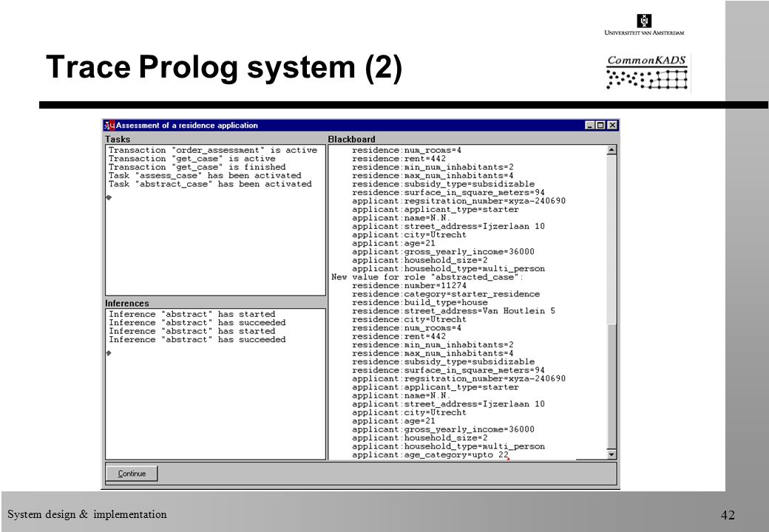
Task: Click the "Inferences" panel heading
Action: pyautogui.click(x=127, y=303)
